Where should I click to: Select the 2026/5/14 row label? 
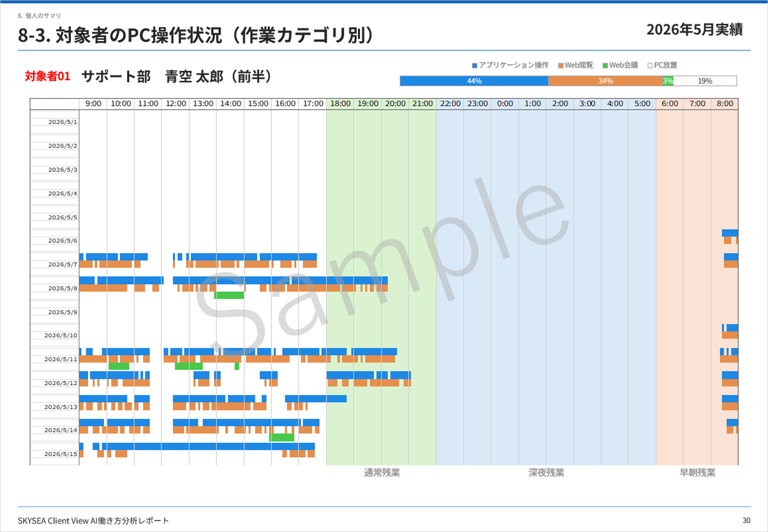[x=61, y=430]
